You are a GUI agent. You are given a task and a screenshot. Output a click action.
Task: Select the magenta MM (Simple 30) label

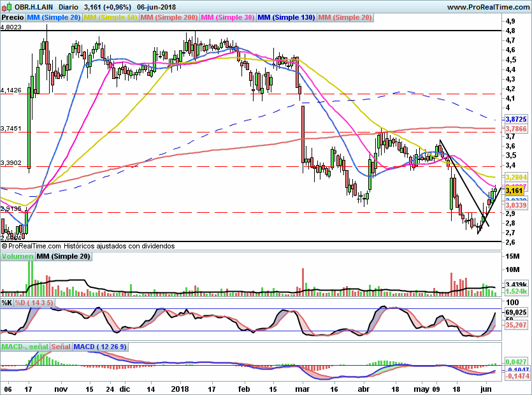(227, 17)
